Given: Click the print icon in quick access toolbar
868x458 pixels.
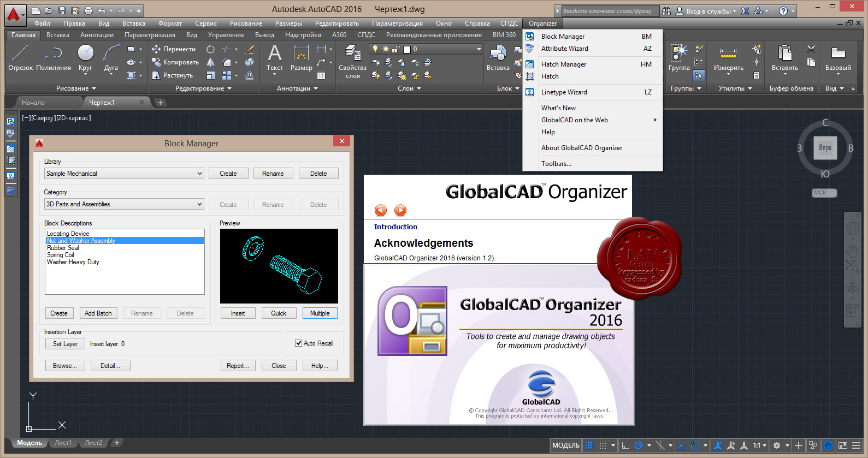Looking at the screenshot, I should 88,10.
